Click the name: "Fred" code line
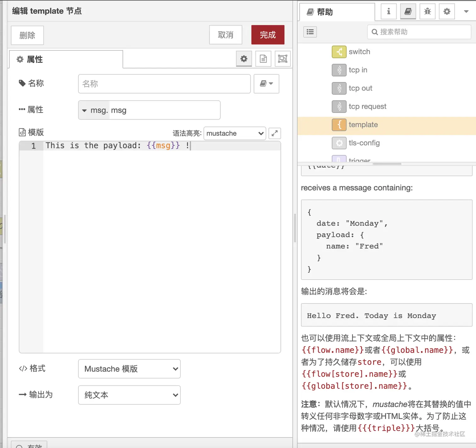This screenshot has height=448, width=476. tap(354, 246)
